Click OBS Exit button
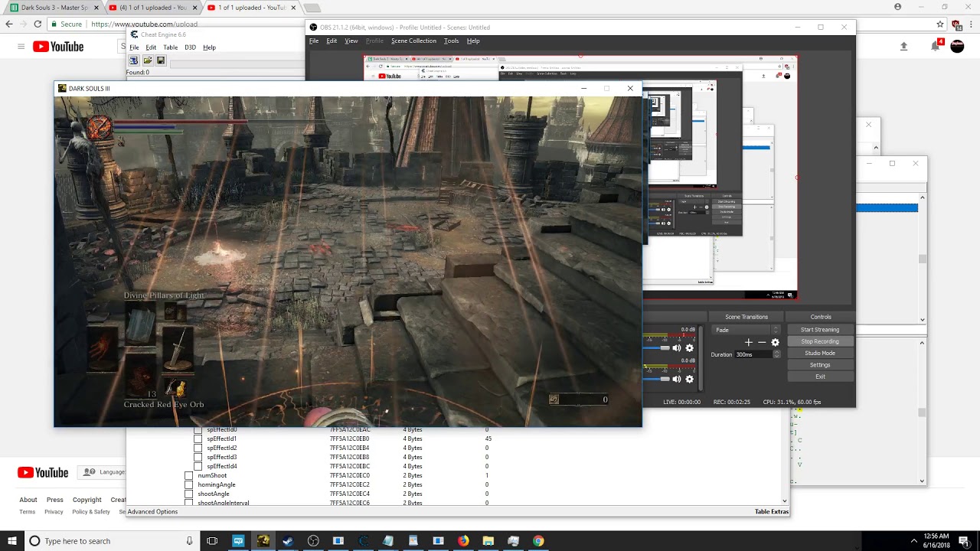Image resolution: width=980 pixels, height=551 pixels. [820, 377]
